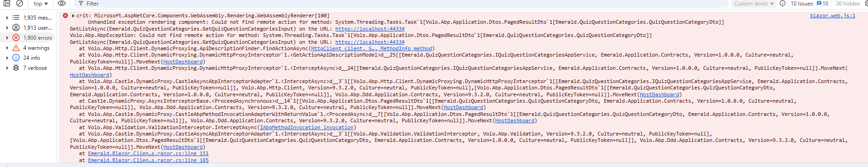This screenshot has height=167, width=868.
Task: Select the warnings triangle icon
Action: [16, 48]
